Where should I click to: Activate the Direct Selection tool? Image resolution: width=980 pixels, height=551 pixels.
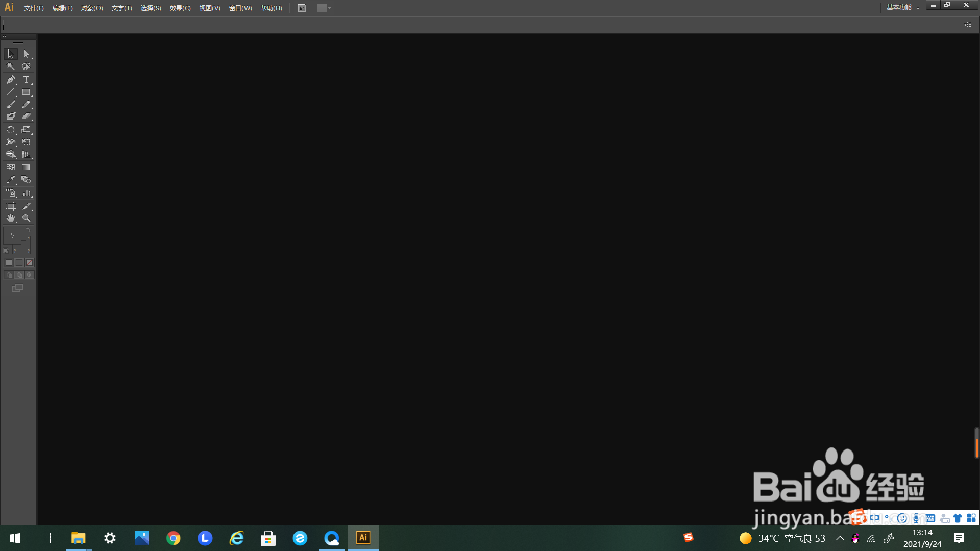pos(26,54)
